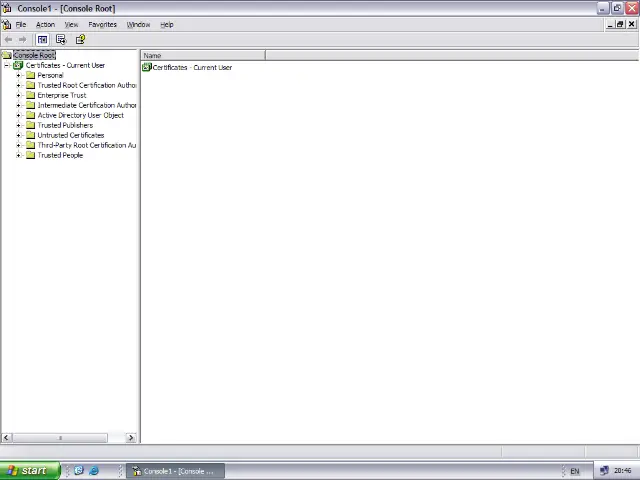
Task: Close the inner Console Root child window
Action: (x=631, y=24)
